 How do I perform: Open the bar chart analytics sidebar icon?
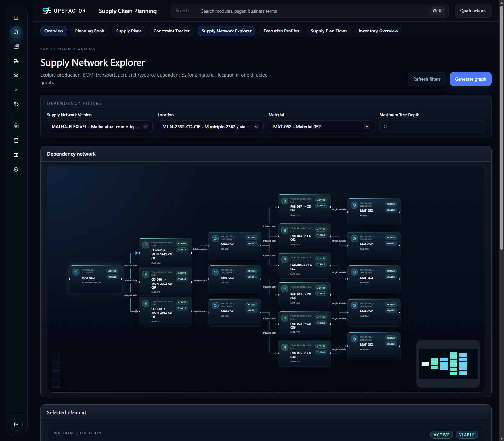coord(16,17)
